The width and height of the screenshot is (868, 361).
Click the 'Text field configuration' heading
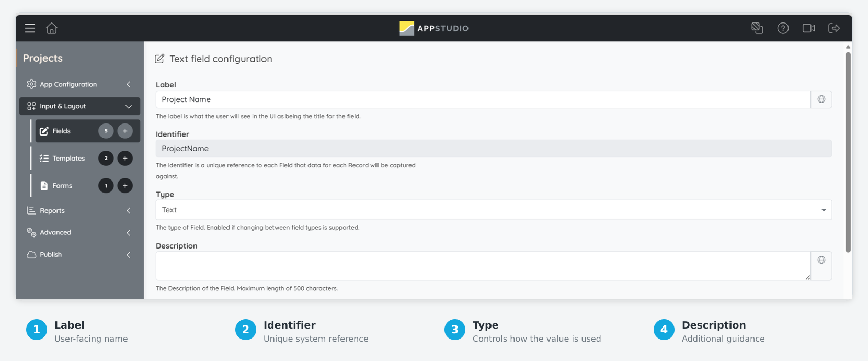pyautogui.click(x=221, y=59)
